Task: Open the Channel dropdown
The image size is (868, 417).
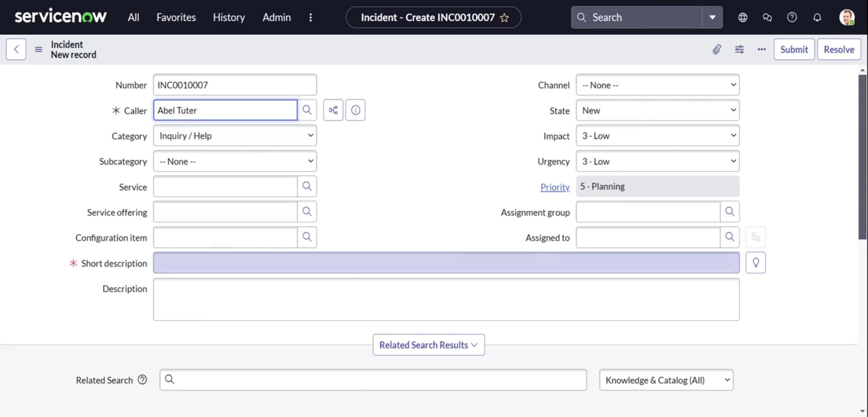Action: click(x=657, y=85)
